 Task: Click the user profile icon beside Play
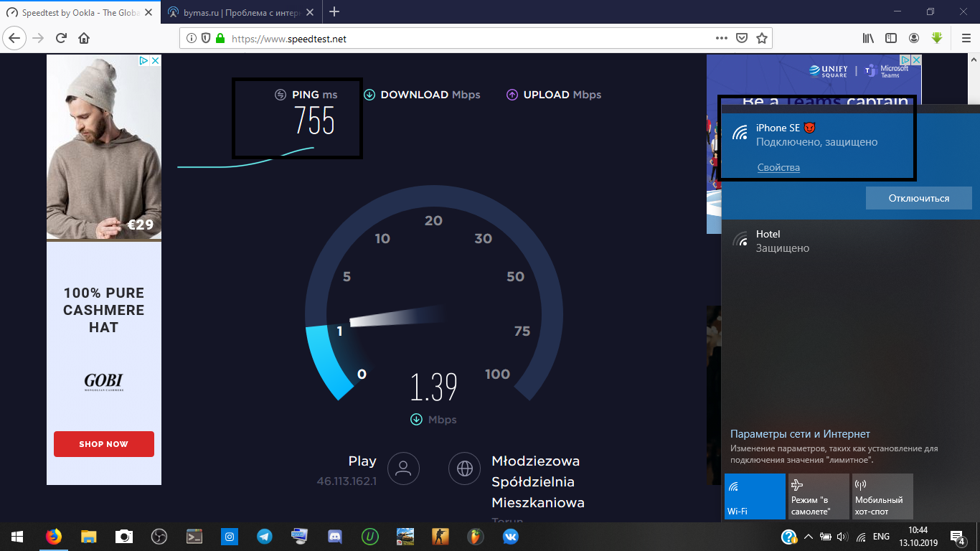tap(403, 469)
